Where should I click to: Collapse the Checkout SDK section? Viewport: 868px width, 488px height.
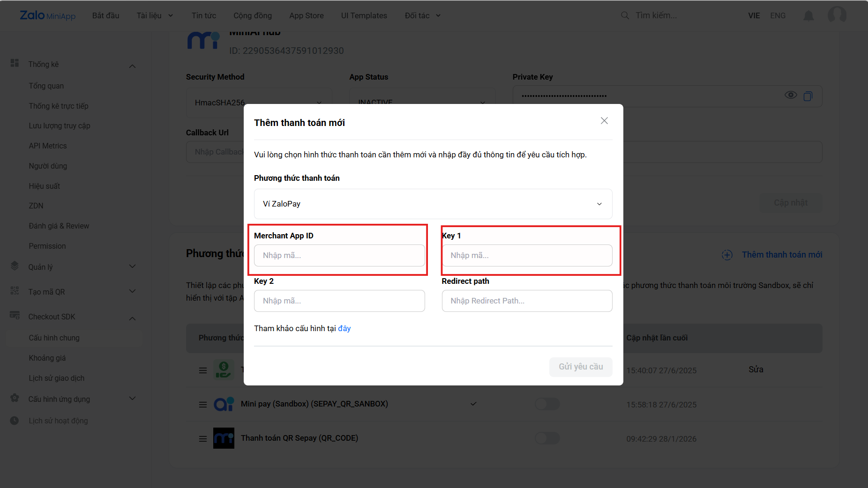pyautogui.click(x=132, y=318)
